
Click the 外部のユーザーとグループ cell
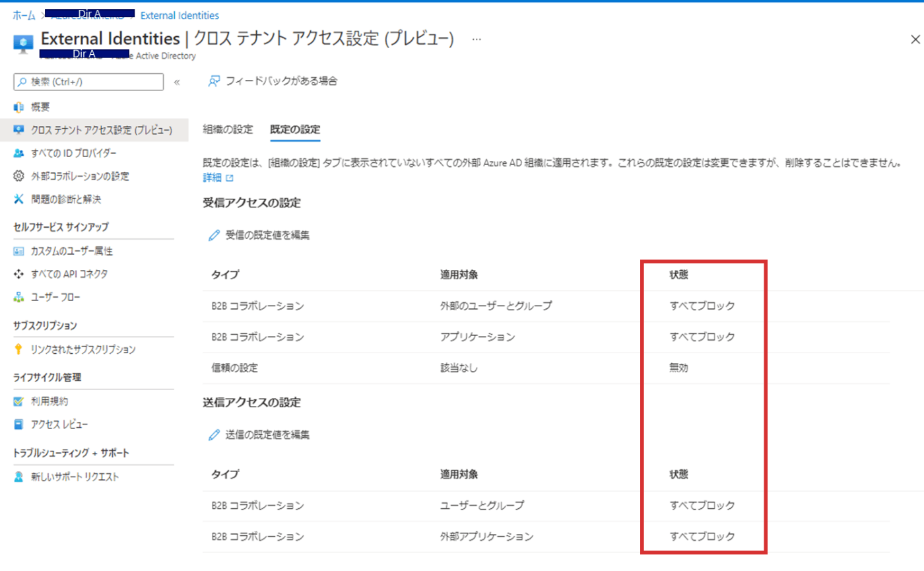click(496, 306)
